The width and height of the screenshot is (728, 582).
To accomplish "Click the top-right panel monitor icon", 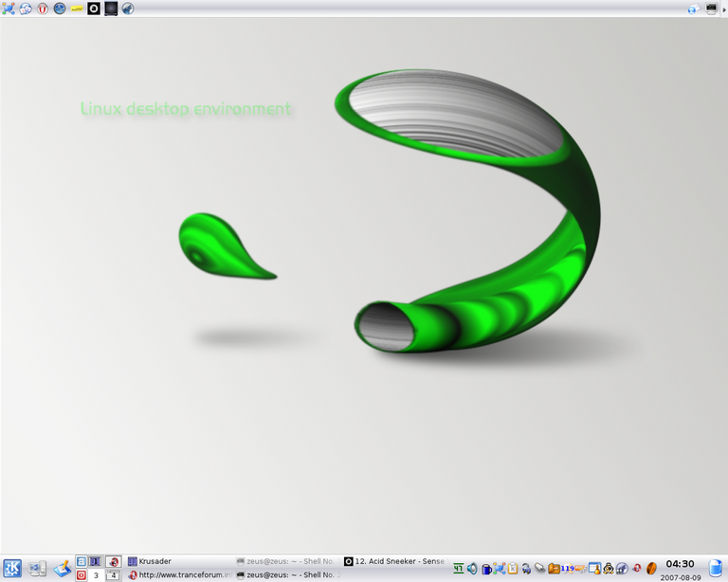I will pos(712,9).
